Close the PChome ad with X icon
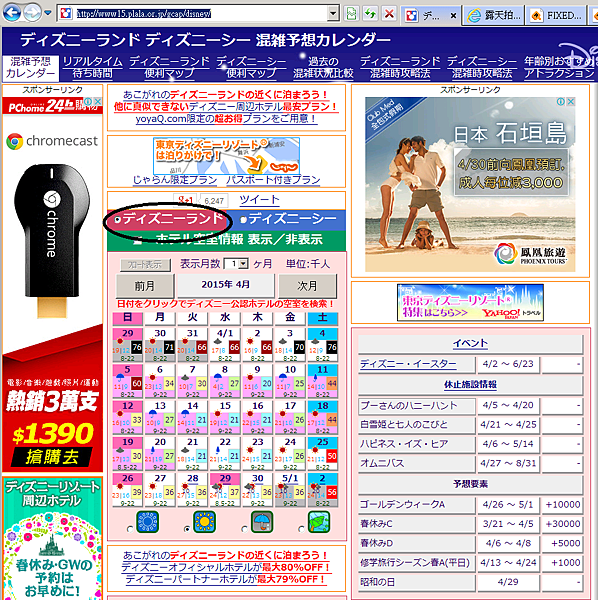 tap(98, 101)
